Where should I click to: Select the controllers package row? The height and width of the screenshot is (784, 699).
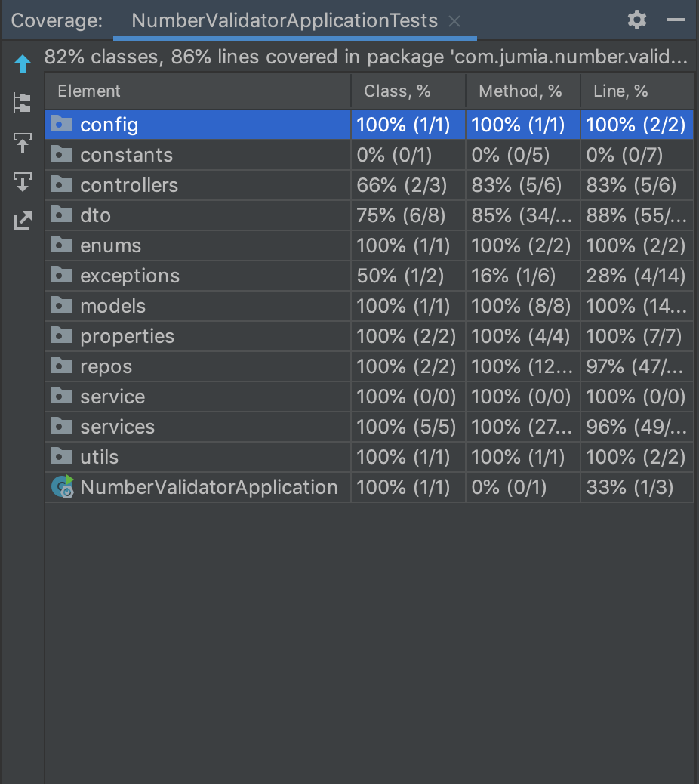[369, 185]
